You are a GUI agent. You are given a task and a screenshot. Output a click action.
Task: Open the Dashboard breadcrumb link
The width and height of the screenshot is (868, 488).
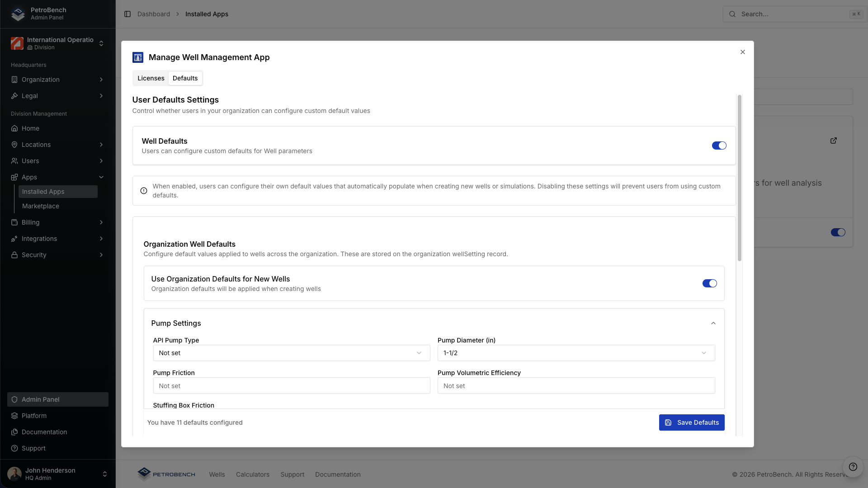click(x=154, y=14)
